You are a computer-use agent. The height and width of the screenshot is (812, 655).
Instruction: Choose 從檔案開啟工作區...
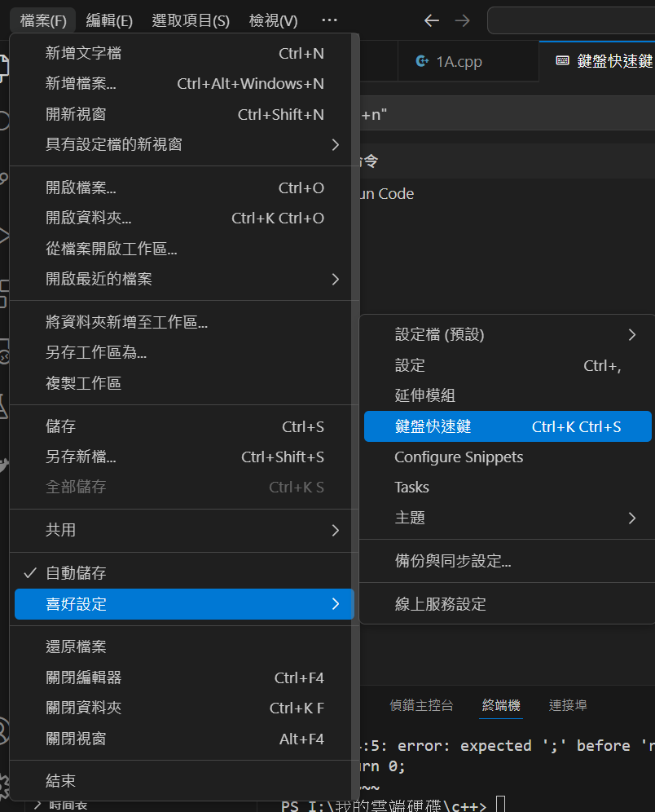coord(184,249)
